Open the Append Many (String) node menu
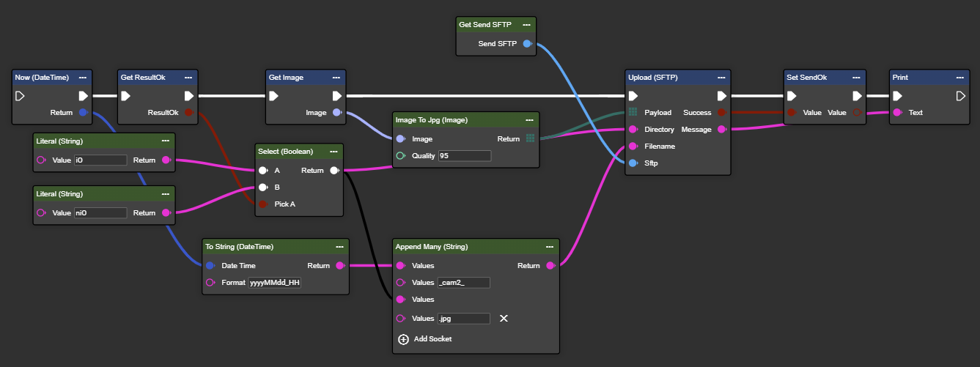The image size is (980, 367). click(550, 247)
